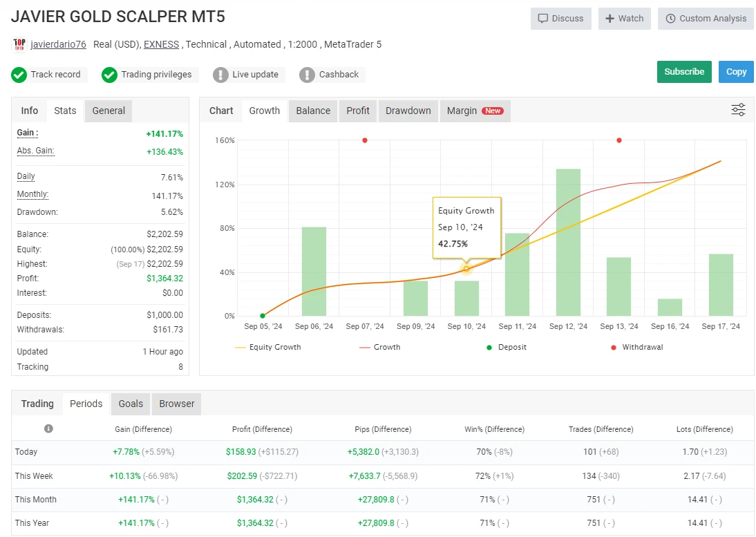Image resolution: width=756 pixels, height=537 pixels.
Task: Open the General stats tab
Action: [x=108, y=111]
